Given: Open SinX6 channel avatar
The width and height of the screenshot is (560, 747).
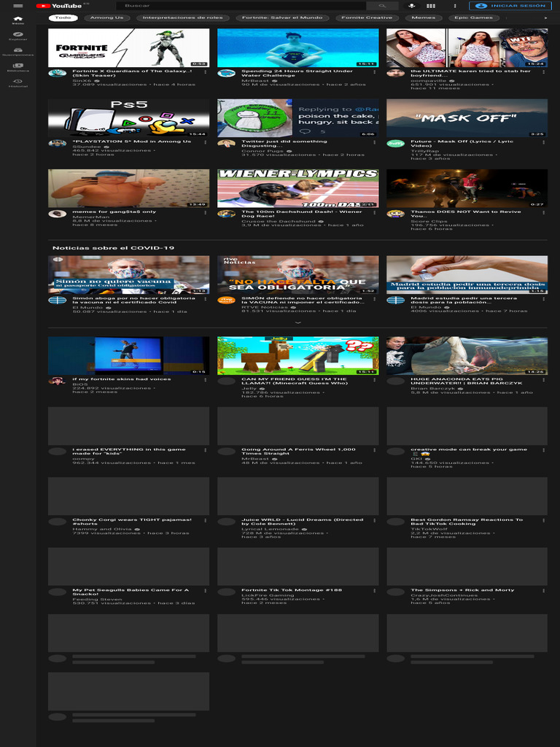Looking at the screenshot, I should point(57,74).
